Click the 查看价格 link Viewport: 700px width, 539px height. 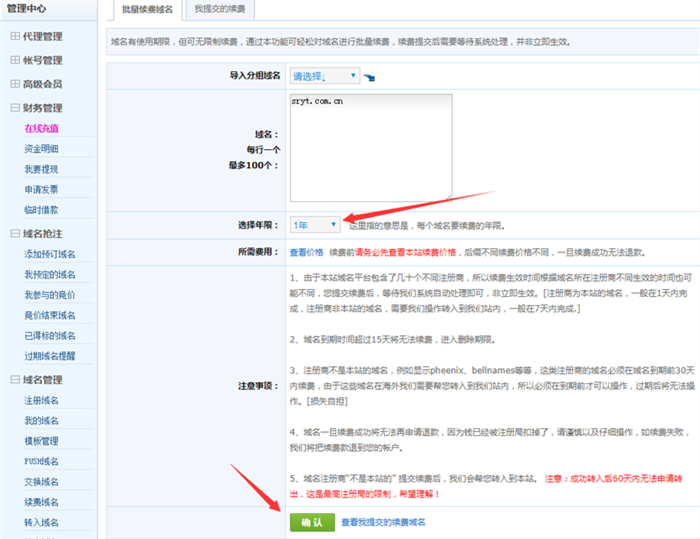click(x=306, y=253)
